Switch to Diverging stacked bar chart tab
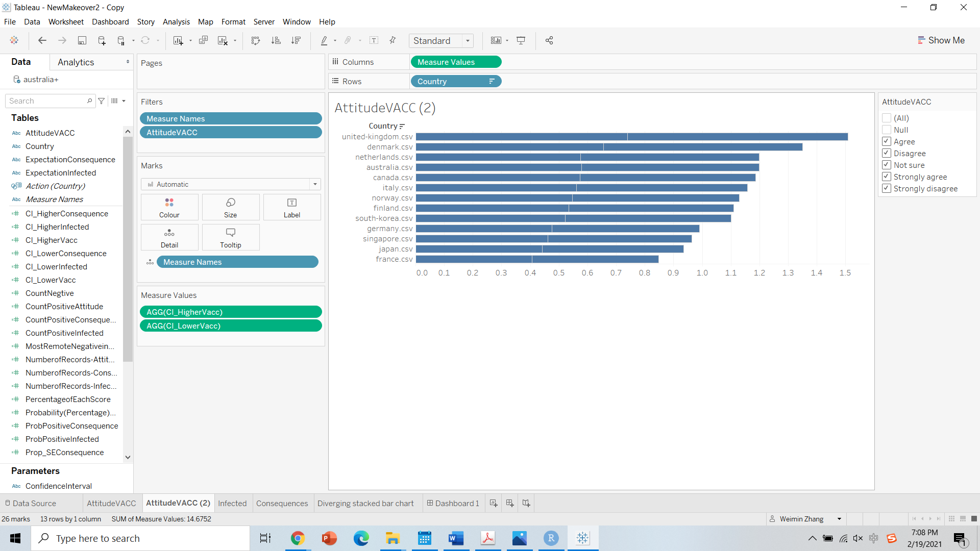Image resolution: width=980 pixels, height=551 pixels. tap(365, 503)
